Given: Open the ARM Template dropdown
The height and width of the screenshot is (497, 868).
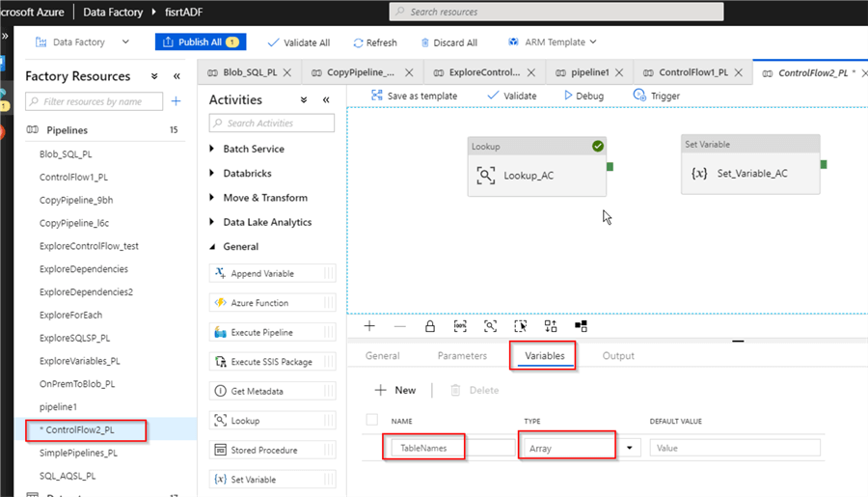Looking at the screenshot, I should click(552, 42).
